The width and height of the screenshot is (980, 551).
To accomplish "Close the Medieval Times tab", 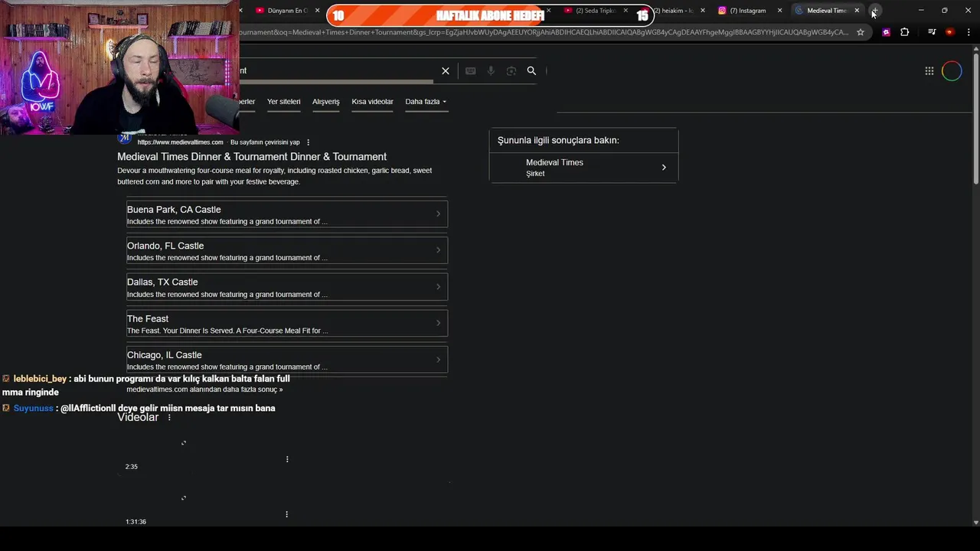I will pyautogui.click(x=857, y=11).
